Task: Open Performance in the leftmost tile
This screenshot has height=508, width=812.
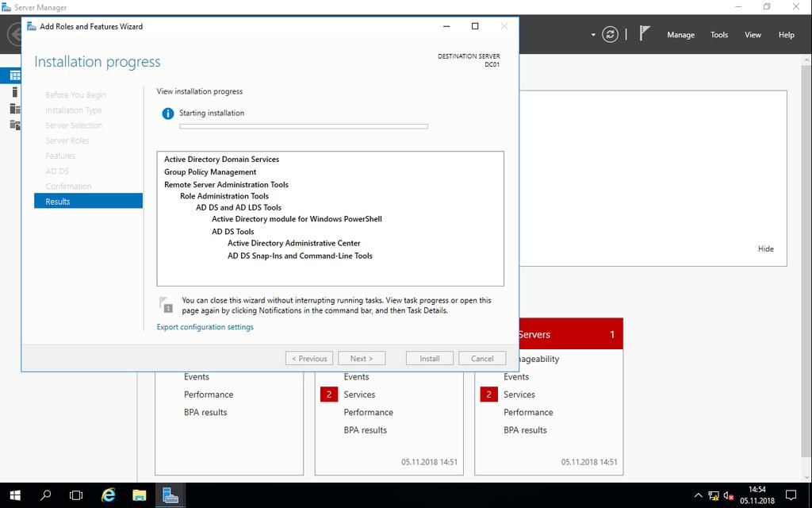Action: tap(209, 394)
